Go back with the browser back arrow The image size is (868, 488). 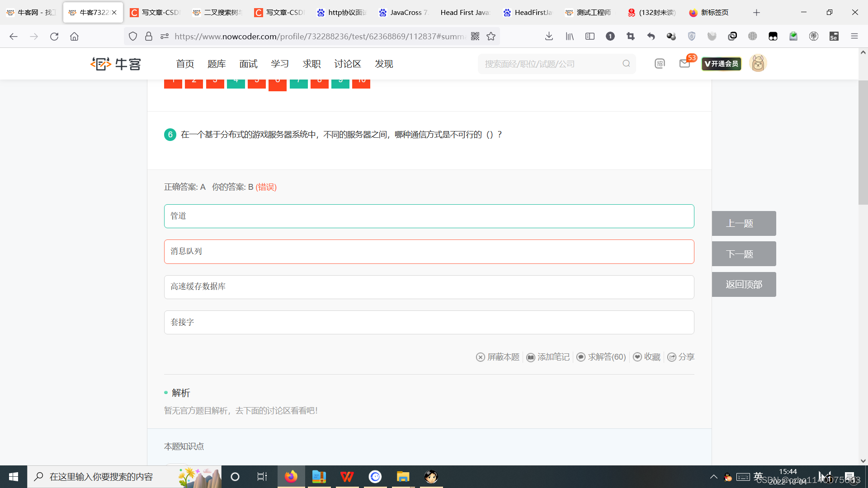coord(14,36)
